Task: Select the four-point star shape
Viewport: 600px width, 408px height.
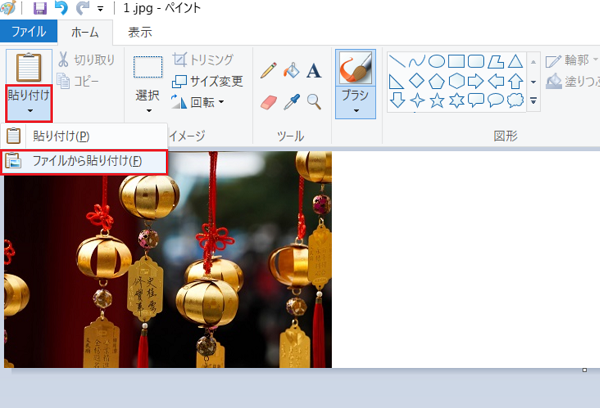Action: click(417, 101)
